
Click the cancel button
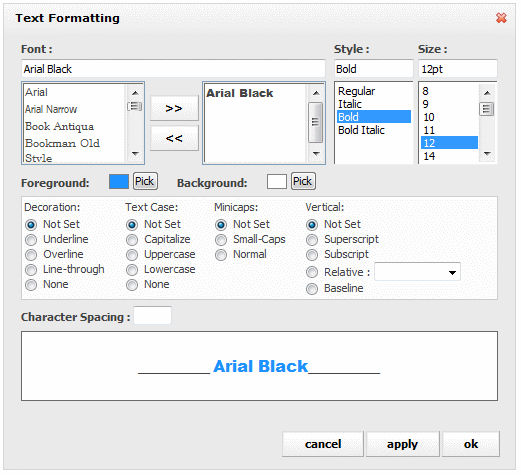pos(323,444)
